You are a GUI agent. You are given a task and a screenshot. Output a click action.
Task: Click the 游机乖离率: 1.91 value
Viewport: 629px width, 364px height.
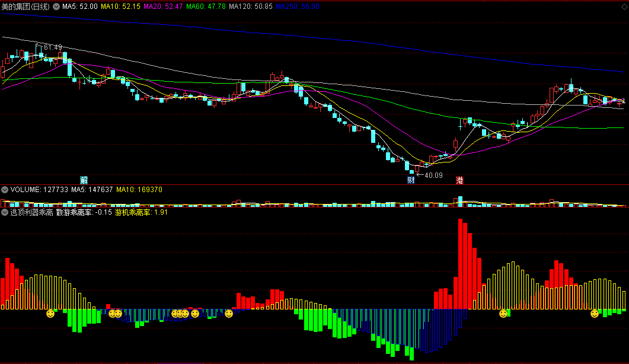(141, 212)
